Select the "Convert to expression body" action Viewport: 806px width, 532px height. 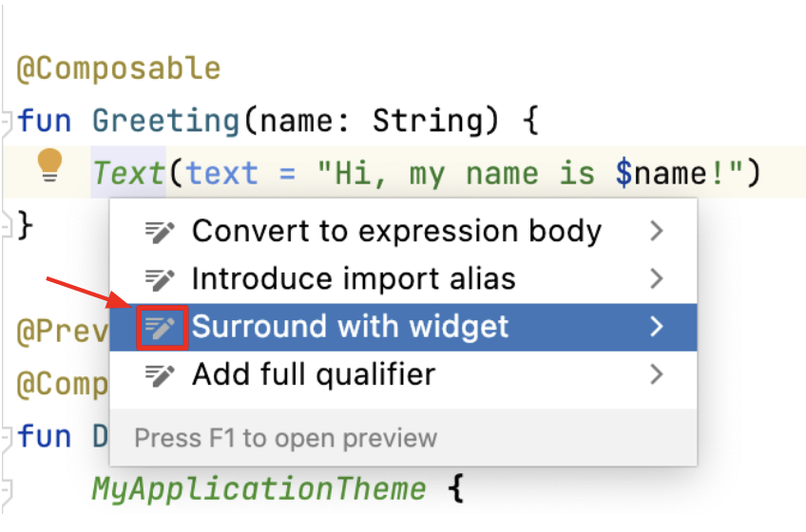point(396,231)
